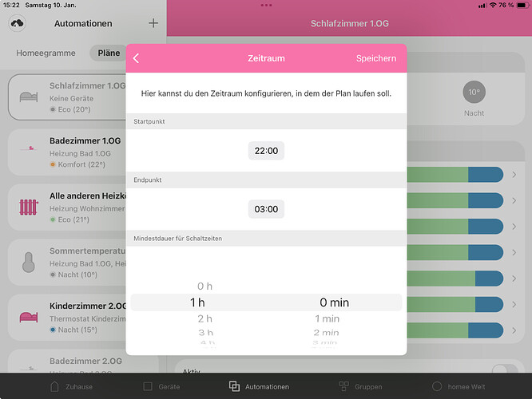Viewport: 532px width, 399px height.
Task: Open the bottom schedule row chevron
Action: click(514, 330)
